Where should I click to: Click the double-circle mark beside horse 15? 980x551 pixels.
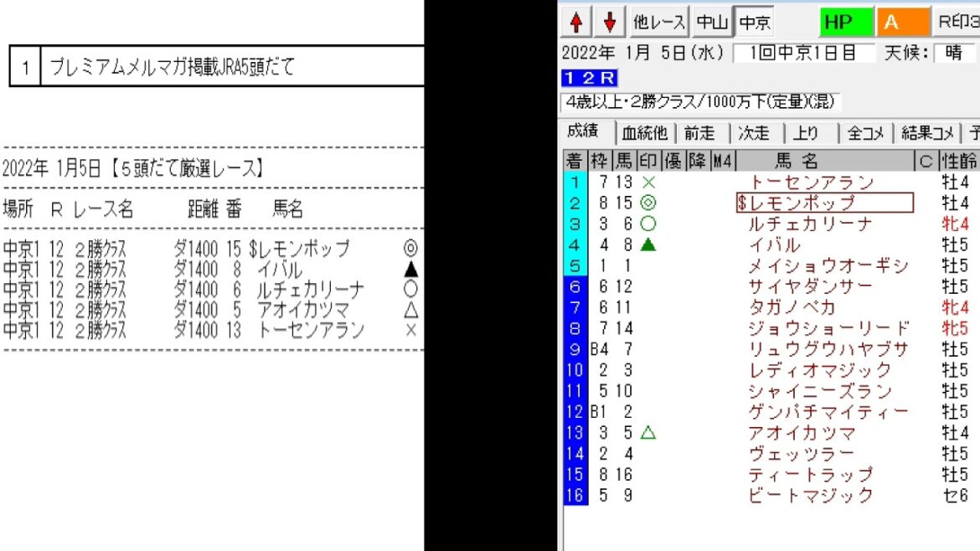647,203
